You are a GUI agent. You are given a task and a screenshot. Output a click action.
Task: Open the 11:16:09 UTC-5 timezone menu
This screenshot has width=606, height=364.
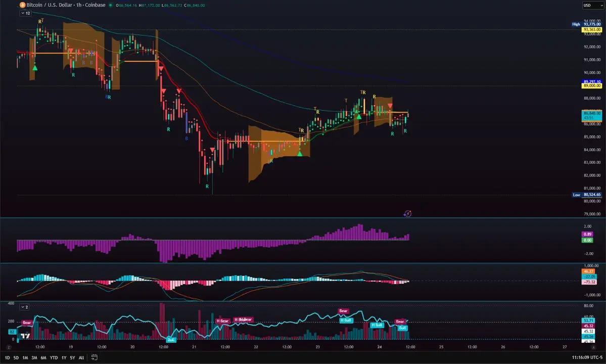587,357
